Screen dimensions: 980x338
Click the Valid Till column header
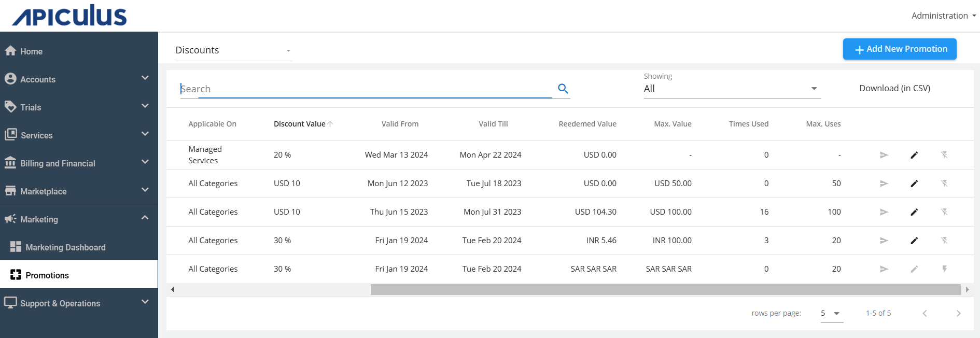point(493,124)
